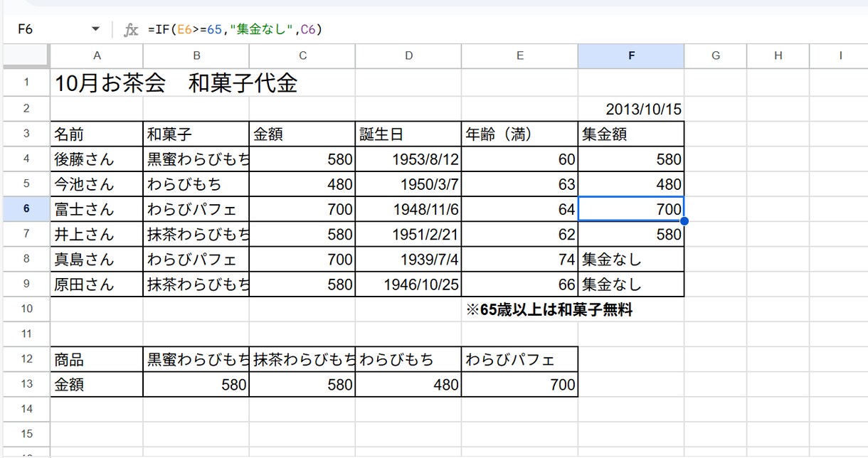Screen dimensions: 868x458
Task: Select row 13 header
Action: (x=26, y=385)
